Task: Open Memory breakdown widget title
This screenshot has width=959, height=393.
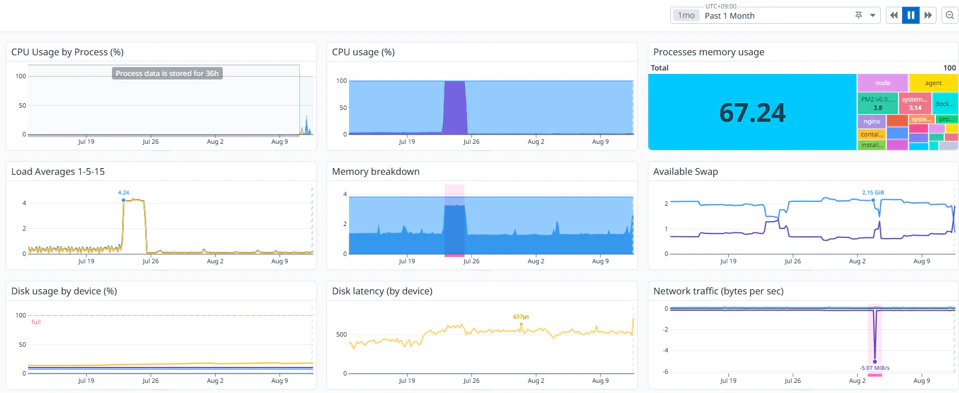Action: (376, 172)
